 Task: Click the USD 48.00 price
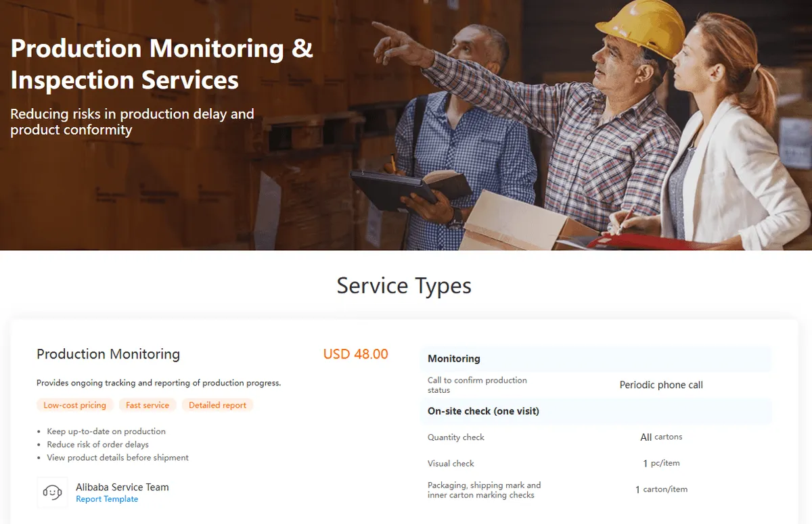coord(356,354)
